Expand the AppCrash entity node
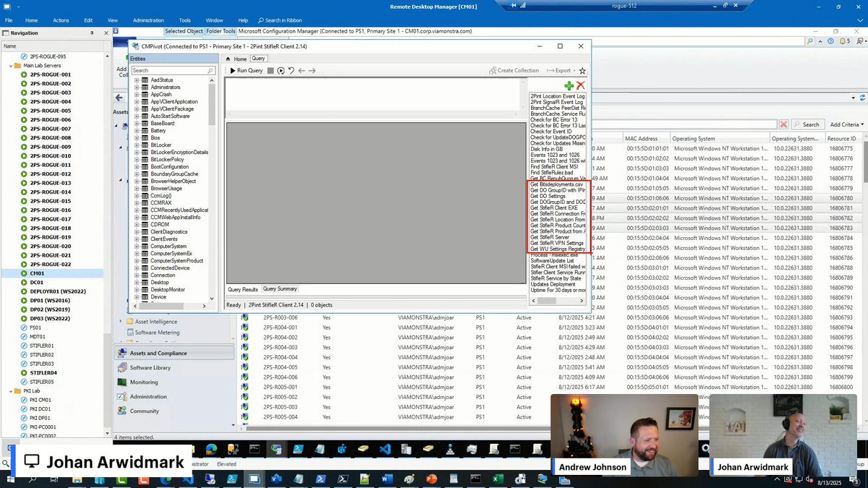 click(x=137, y=95)
